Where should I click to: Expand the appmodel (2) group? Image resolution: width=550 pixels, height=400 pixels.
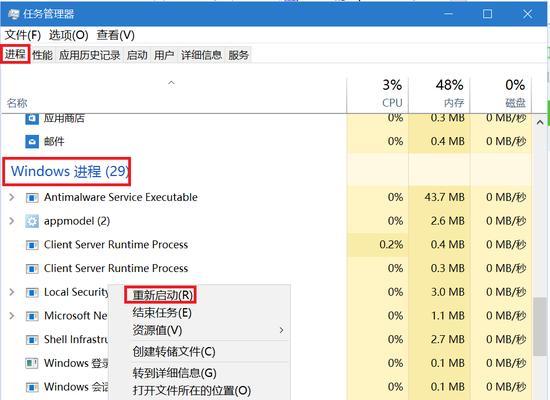pyautogui.click(x=12, y=221)
